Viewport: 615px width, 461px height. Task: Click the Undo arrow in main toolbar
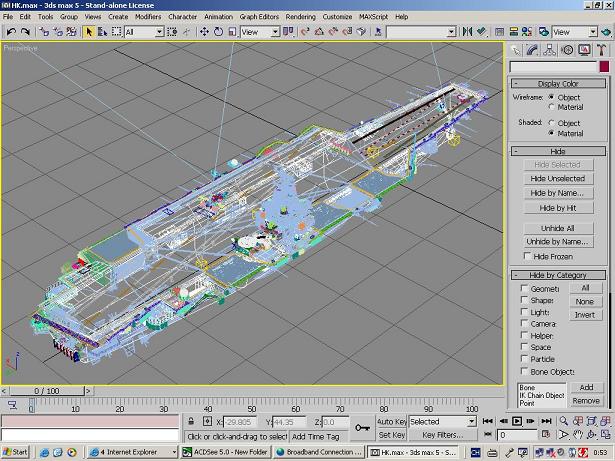pos(10,32)
